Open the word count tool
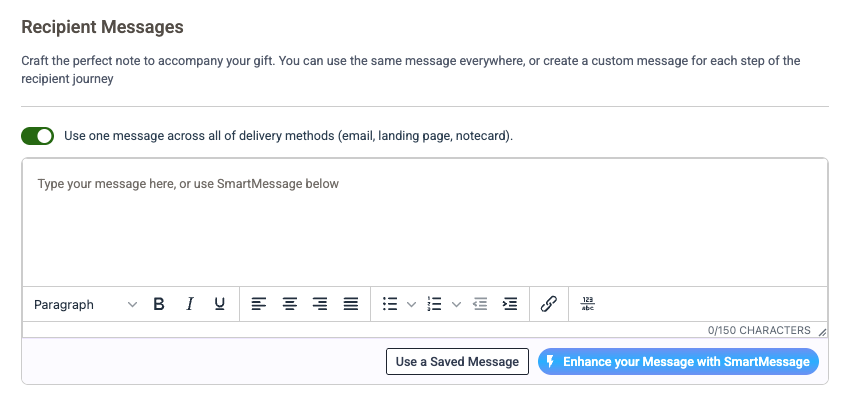 click(588, 304)
